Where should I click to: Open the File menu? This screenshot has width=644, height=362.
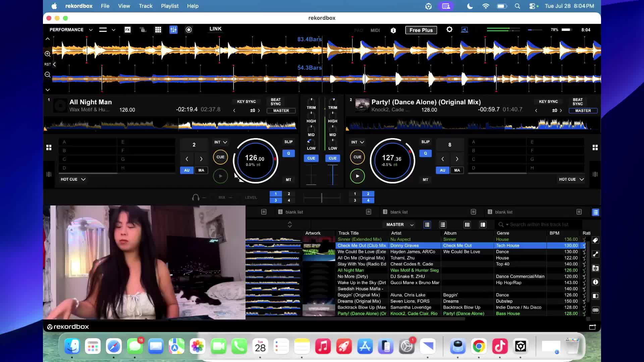click(x=105, y=6)
